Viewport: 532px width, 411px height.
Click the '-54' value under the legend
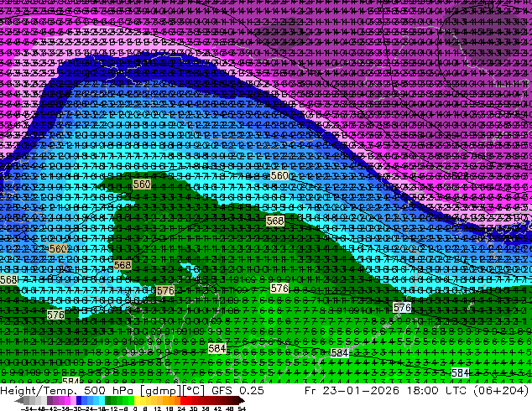coord(27,408)
